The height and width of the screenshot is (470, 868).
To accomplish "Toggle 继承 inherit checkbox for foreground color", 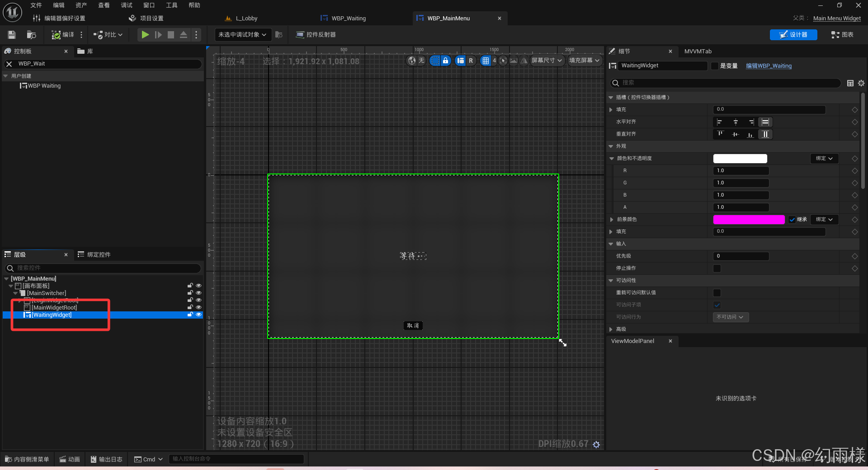I will (x=792, y=220).
